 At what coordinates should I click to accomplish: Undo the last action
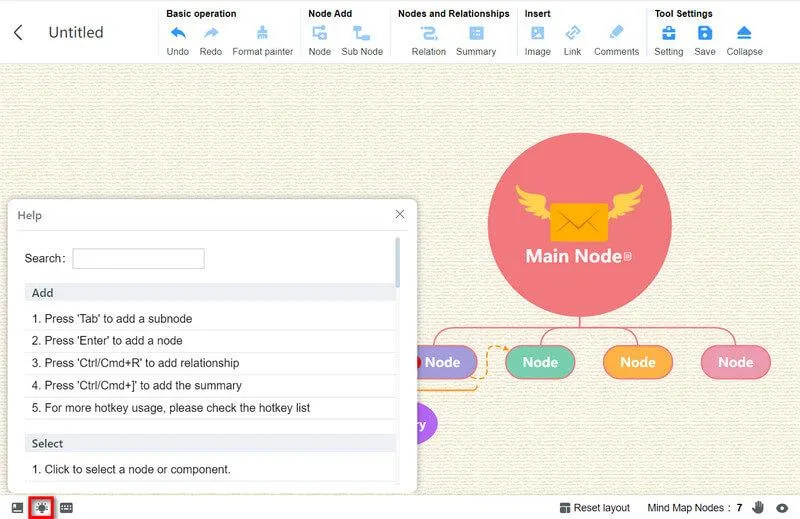tap(178, 41)
